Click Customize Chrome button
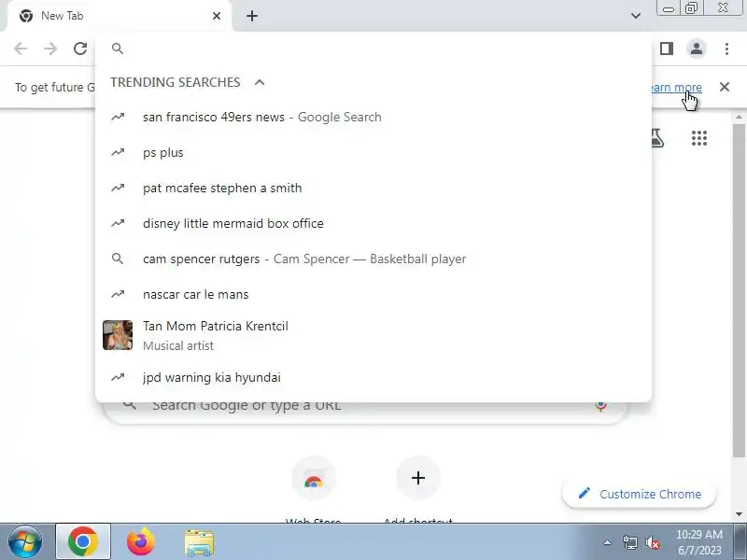 pos(639,494)
